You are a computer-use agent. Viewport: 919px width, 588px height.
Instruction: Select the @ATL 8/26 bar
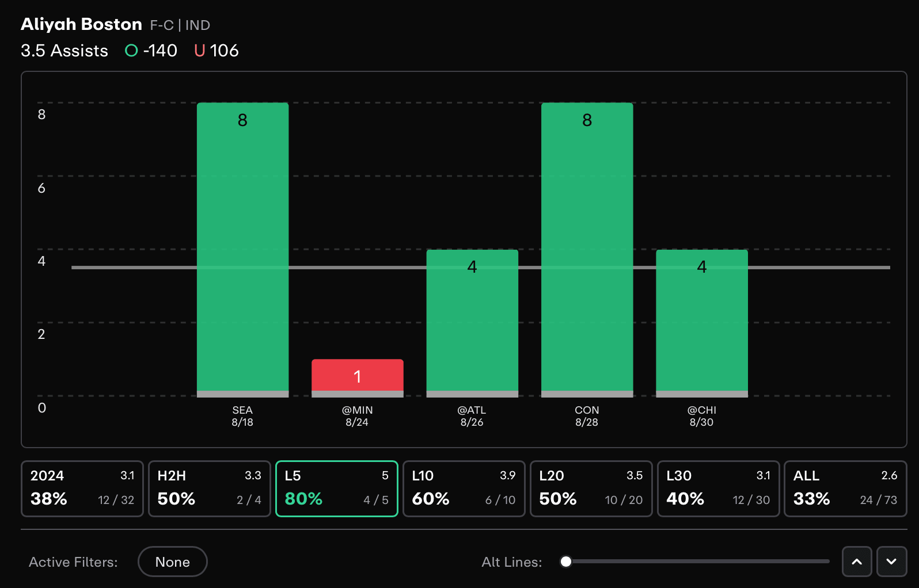[472, 323]
